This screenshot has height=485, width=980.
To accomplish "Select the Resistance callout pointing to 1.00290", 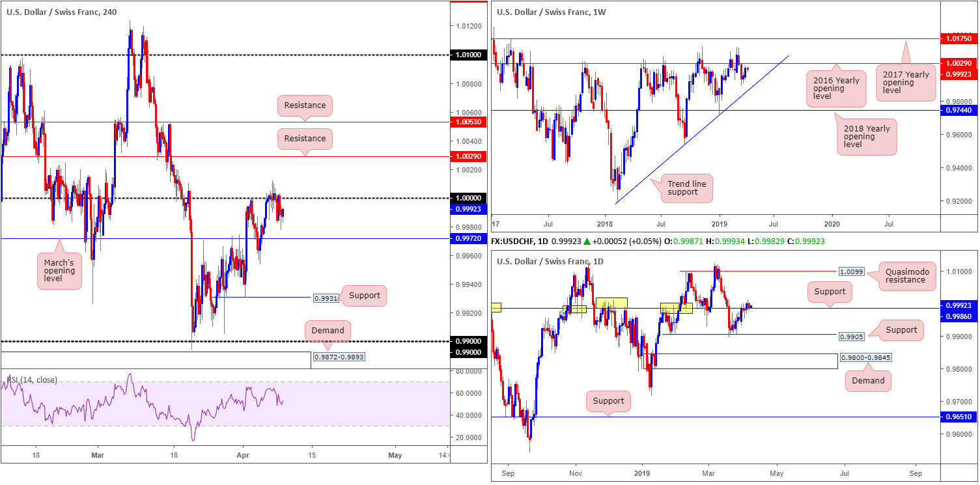I will click(305, 138).
